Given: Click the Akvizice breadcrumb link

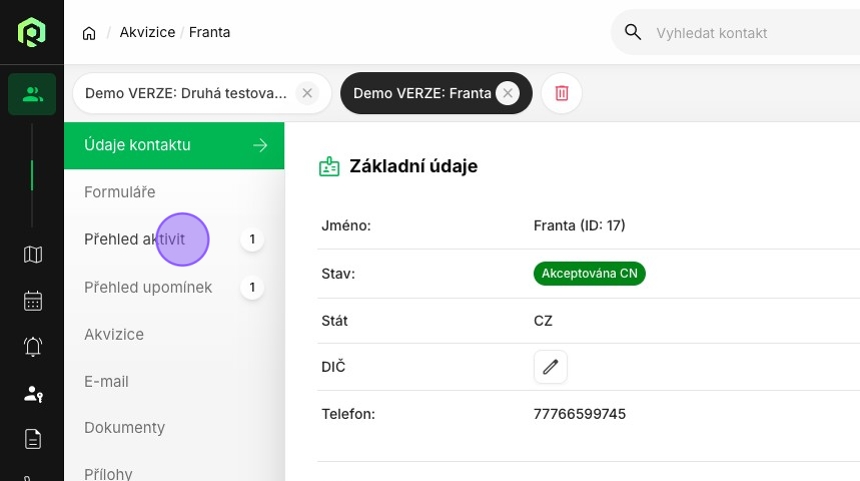Looking at the screenshot, I should point(148,32).
